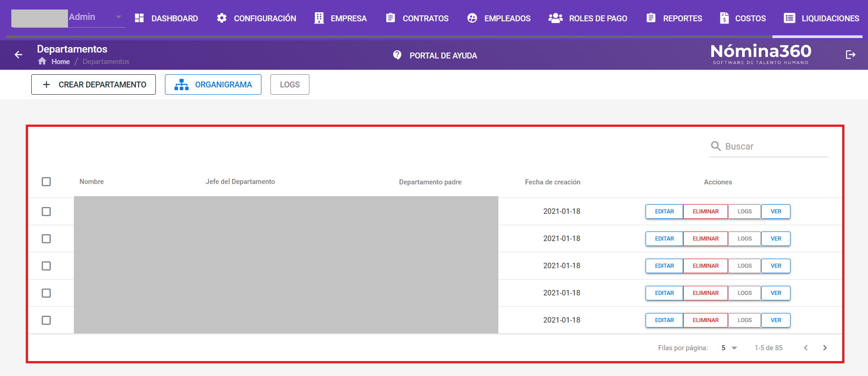Click the LOGS button beside Organigrama
This screenshot has height=376, width=868.
coord(290,85)
